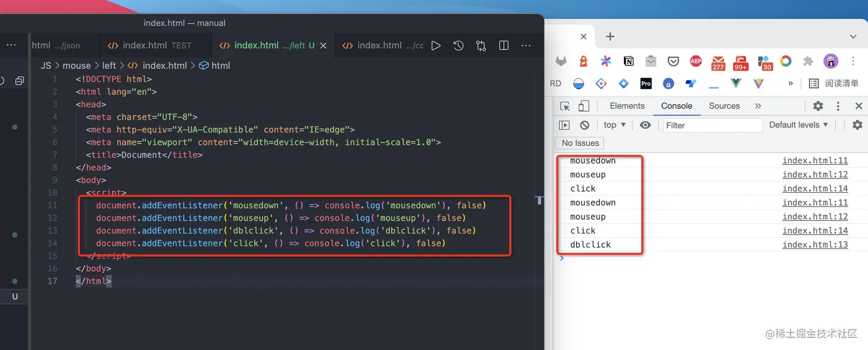868x350 pixels.
Task: Click the dblclick console log entry
Action: coord(590,245)
